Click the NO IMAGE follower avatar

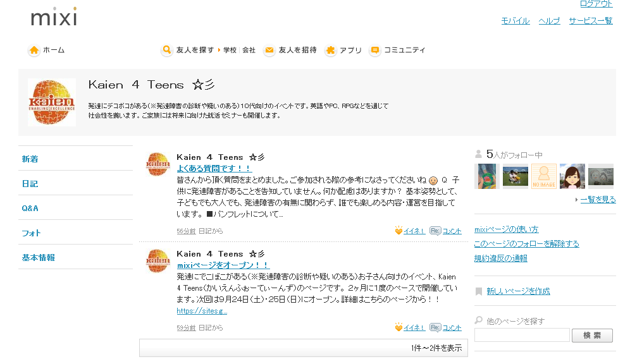click(x=544, y=176)
